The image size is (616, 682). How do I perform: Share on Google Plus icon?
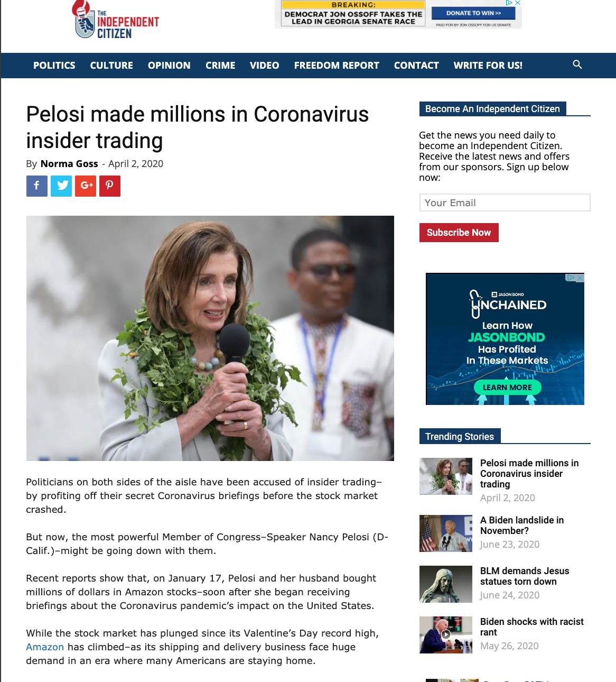tap(86, 186)
